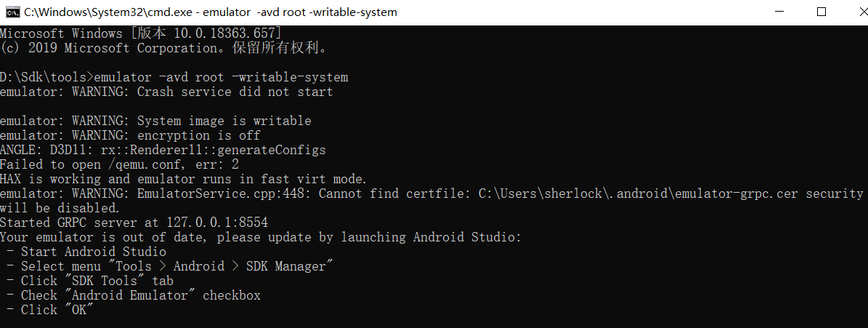Screen dimensions: 868x328
Task: Click 'WARNING: Crash service did not start' line
Action: (166, 92)
